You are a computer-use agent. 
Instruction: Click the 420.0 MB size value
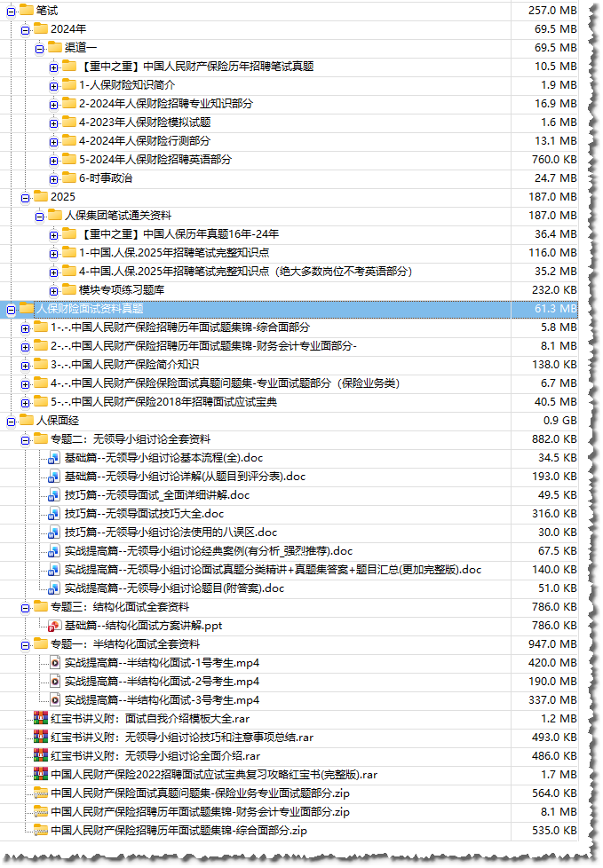[x=552, y=663]
